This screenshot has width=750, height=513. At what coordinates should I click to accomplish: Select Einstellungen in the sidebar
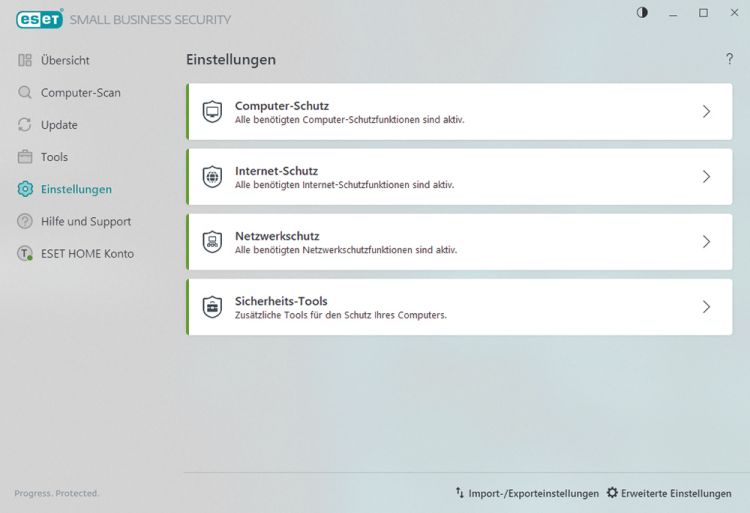tap(76, 189)
